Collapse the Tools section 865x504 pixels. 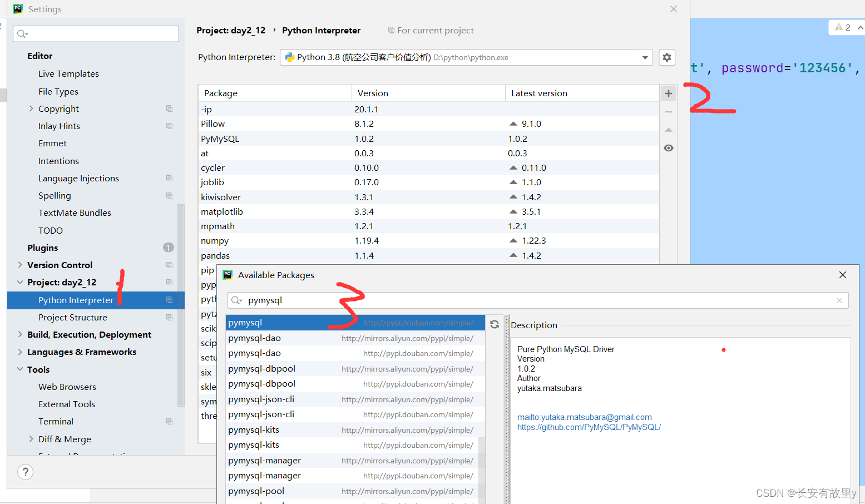tap(20, 369)
